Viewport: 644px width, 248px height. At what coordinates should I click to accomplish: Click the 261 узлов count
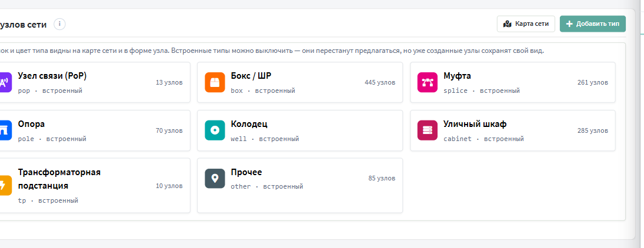[593, 82]
